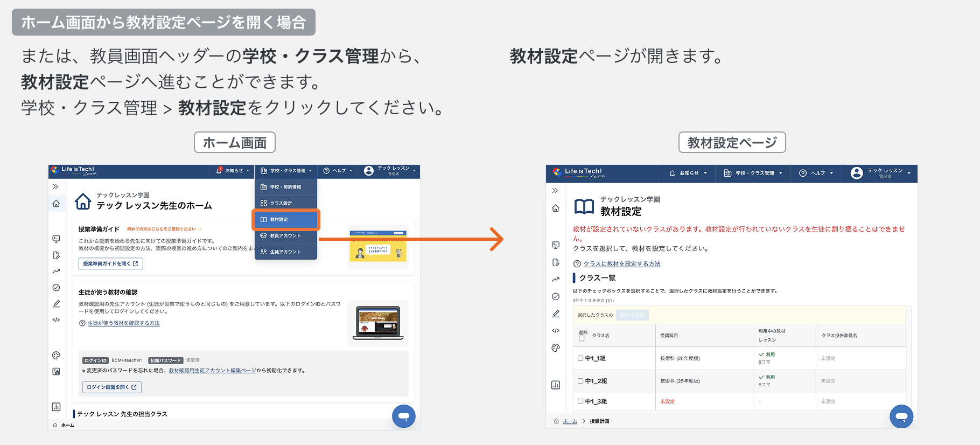Screen dimensions: 980x445
Task: Open the yellow lesson guide thumbnail
Action: pyautogui.click(x=378, y=245)
